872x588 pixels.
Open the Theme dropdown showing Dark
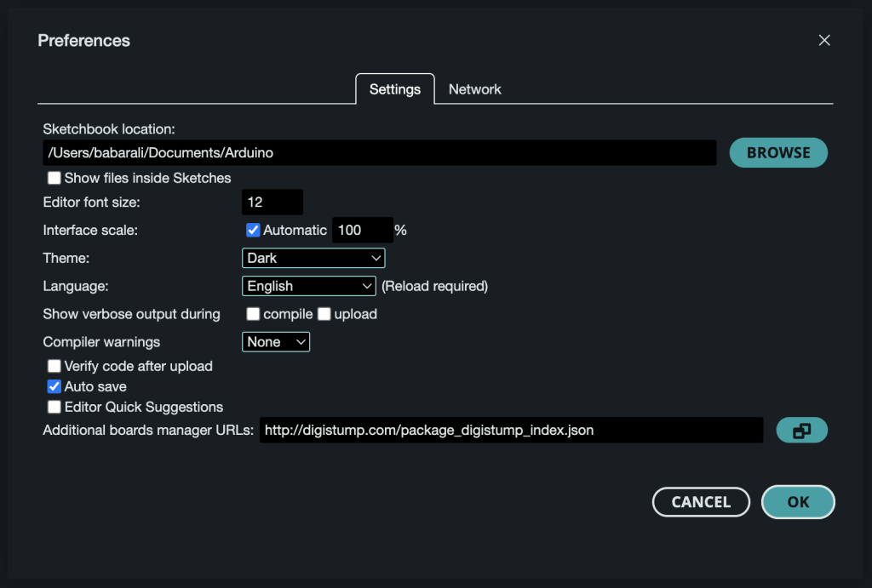pyautogui.click(x=313, y=258)
